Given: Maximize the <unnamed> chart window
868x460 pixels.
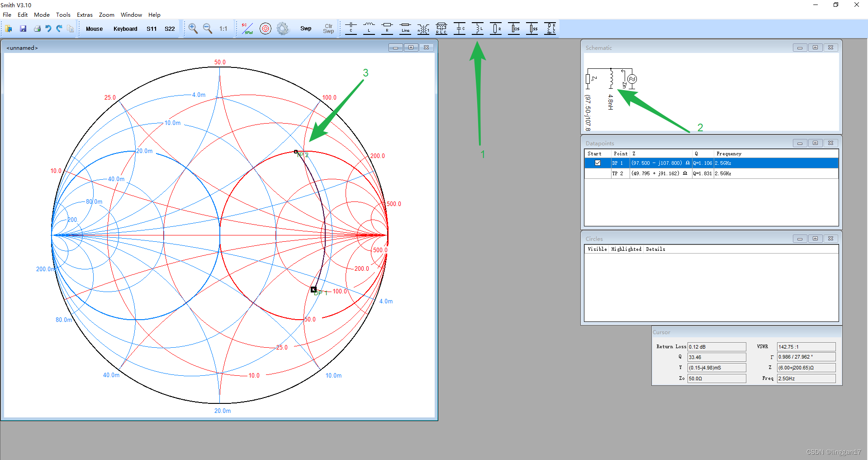Looking at the screenshot, I should click(x=411, y=48).
